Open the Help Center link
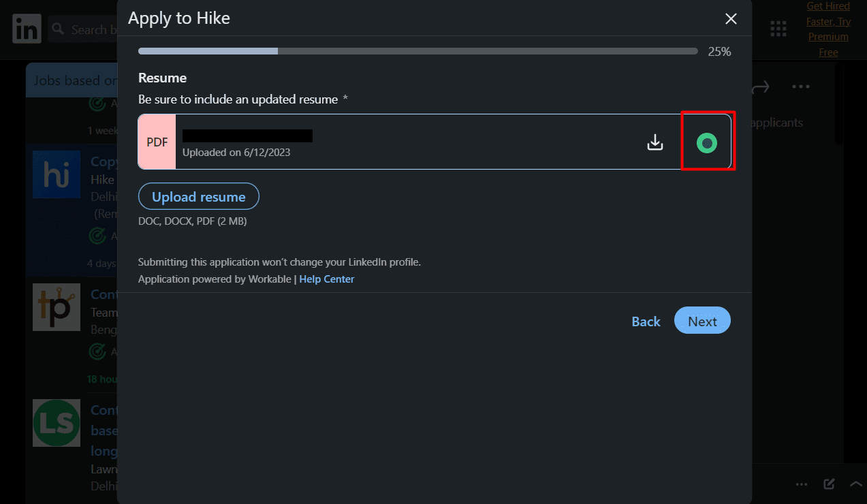 pyautogui.click(x=327, y=279)
